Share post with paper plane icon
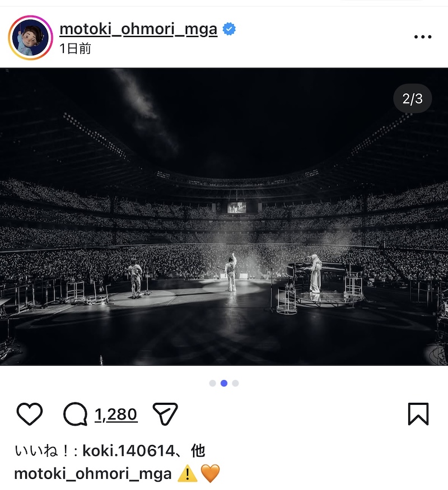The width and height of the screenshot is (448, 490). click(165, 414)
